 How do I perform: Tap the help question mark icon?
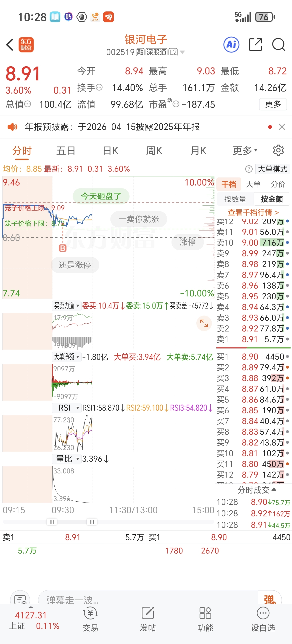[249, 169]
